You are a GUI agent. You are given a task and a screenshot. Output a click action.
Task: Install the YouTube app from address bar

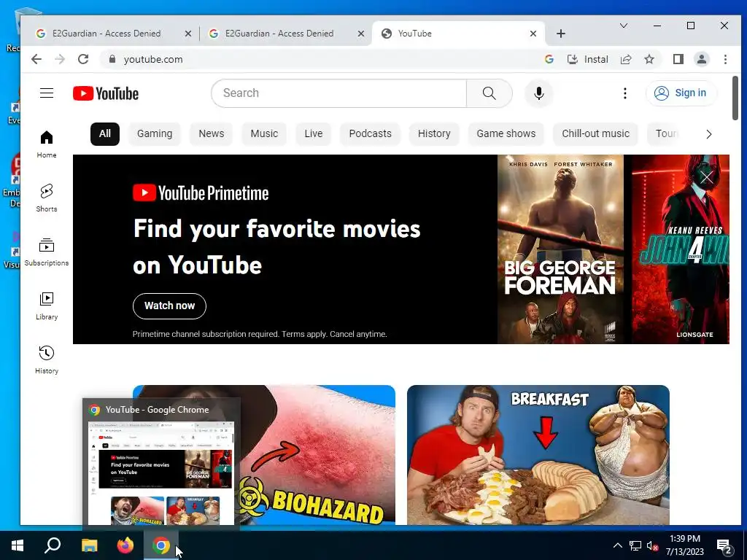coord(588,59)
